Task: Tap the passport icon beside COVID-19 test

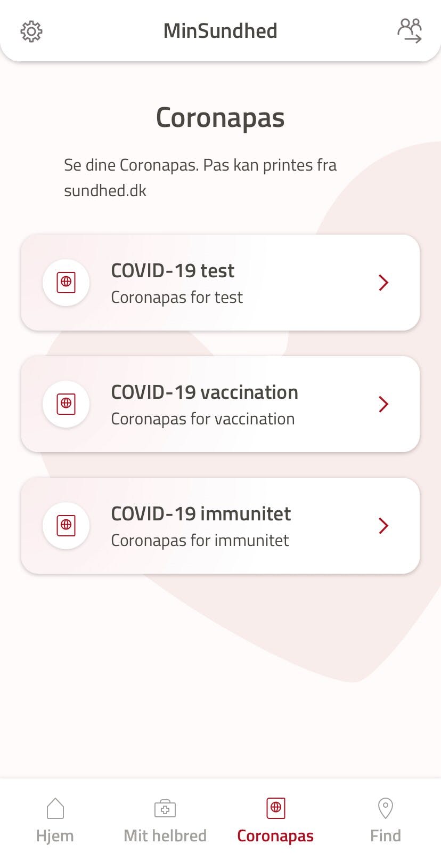Action: point(66,283)
